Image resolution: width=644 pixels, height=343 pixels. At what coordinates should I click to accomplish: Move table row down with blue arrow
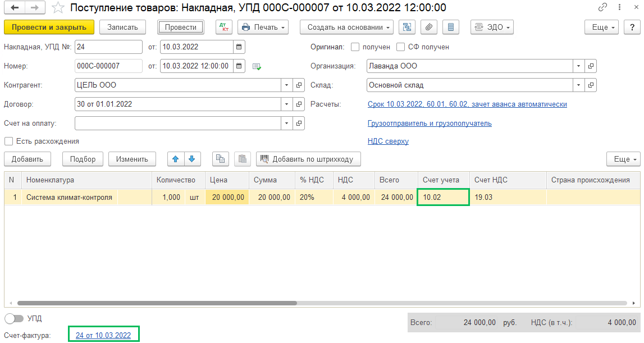(x=192, y=159)
